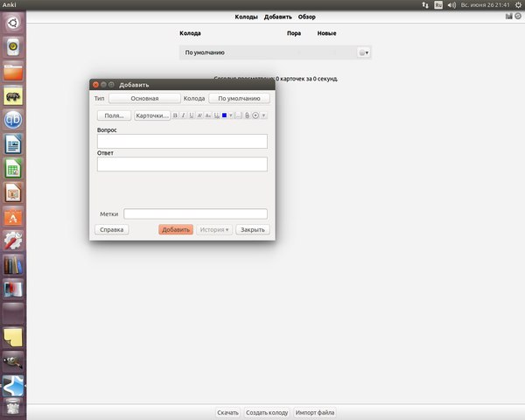Open the Обзор tab in Anki
Image resolution: width=525 pixels, height=420 pixels.
pos(306,17)
